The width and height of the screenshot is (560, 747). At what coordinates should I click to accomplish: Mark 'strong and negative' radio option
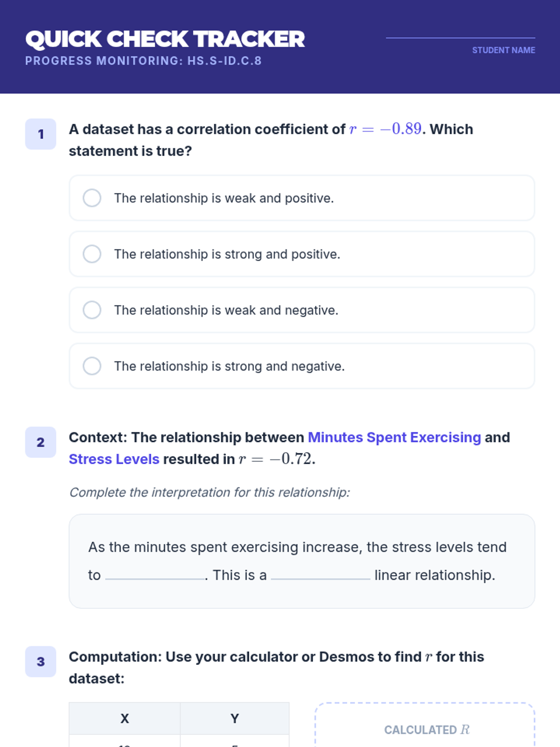(x=92, y=366)
